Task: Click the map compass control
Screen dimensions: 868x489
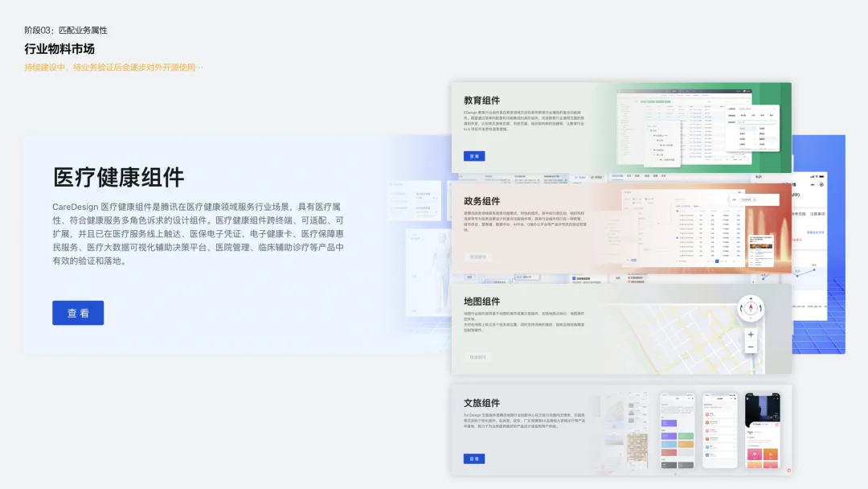Action: 751,308
